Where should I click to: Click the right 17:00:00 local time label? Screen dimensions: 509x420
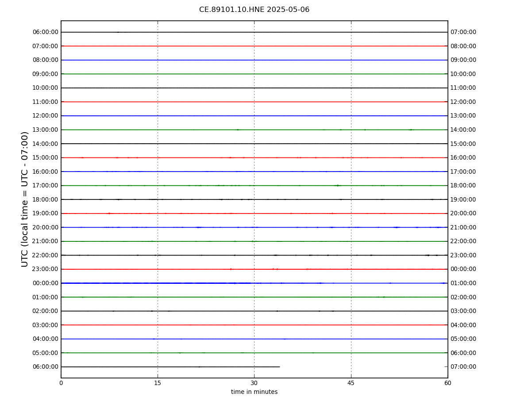[x=463, y=172]
